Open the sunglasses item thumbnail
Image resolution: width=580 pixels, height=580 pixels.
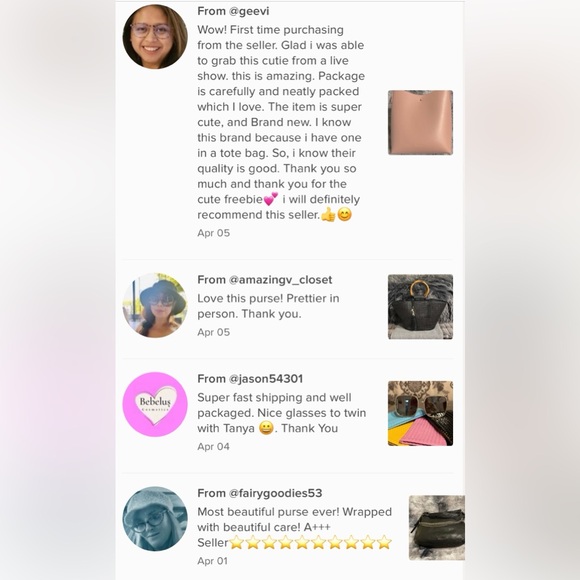[x=420, y=413]
